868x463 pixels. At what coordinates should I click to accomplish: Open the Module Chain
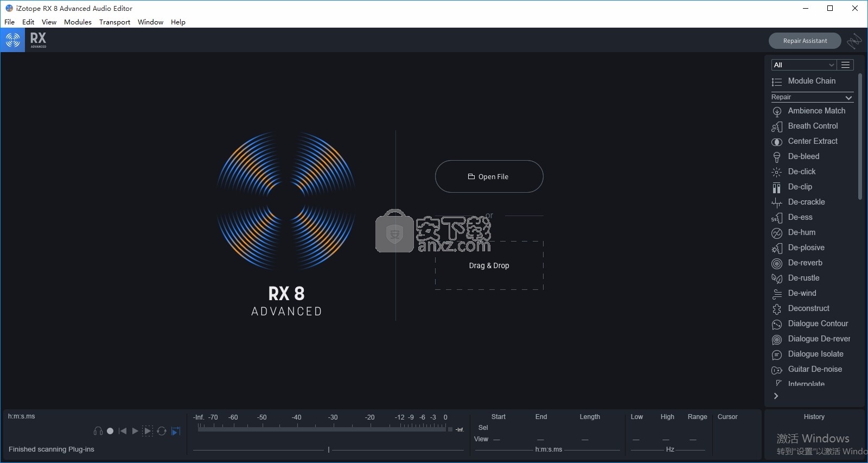[812, 81]
